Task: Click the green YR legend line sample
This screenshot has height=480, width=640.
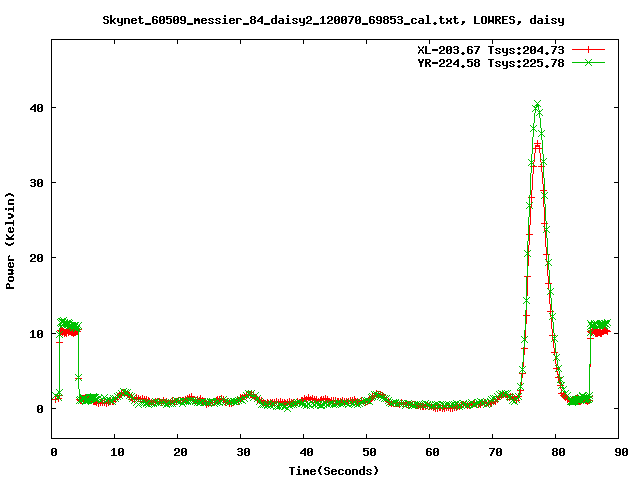Action: pos(588,62)
